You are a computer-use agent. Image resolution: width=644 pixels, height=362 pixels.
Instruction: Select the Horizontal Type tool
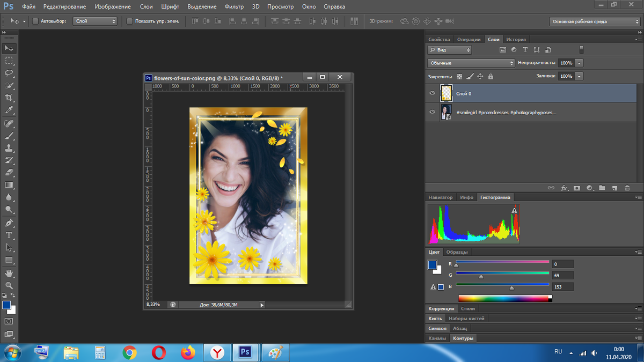pyautogui.click(x=9, y=235)
